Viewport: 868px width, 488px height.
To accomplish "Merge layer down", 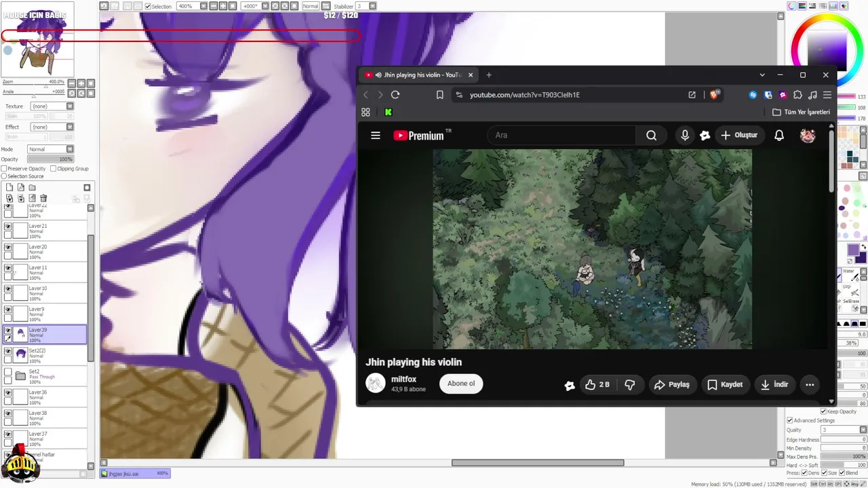I will (21, 199).
